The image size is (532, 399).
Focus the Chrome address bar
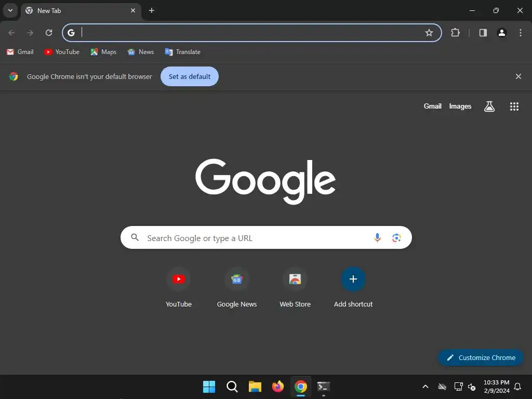pyautogui.click(x=252, y=33)
